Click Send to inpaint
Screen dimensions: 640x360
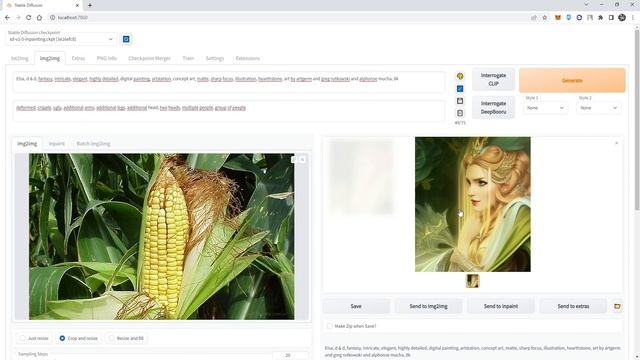click(501, 306)
